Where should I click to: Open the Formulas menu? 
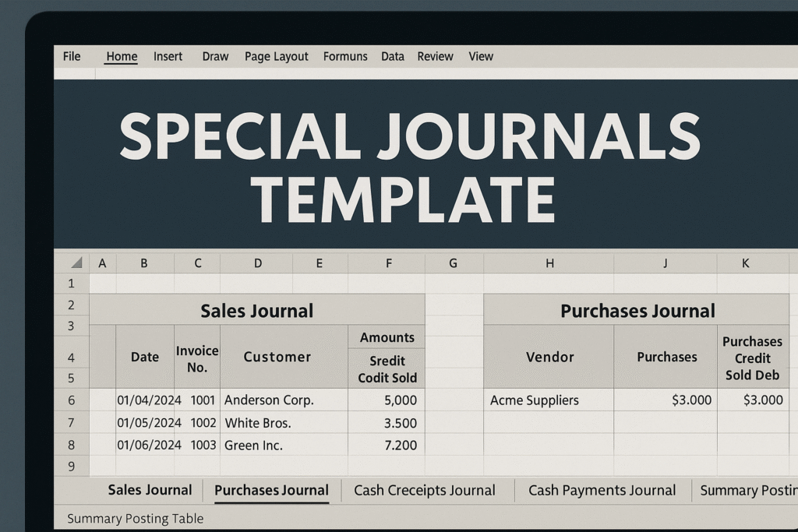pyautogui.click(x=345, y=56)
